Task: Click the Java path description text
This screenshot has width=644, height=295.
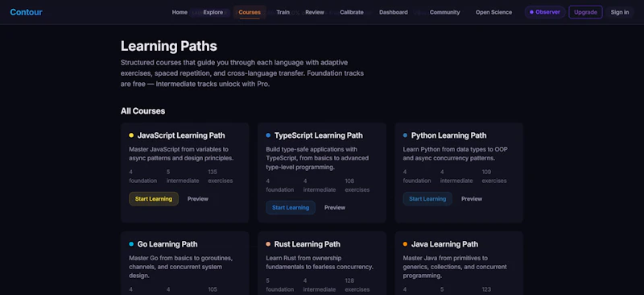Action: tap(455, 267)
